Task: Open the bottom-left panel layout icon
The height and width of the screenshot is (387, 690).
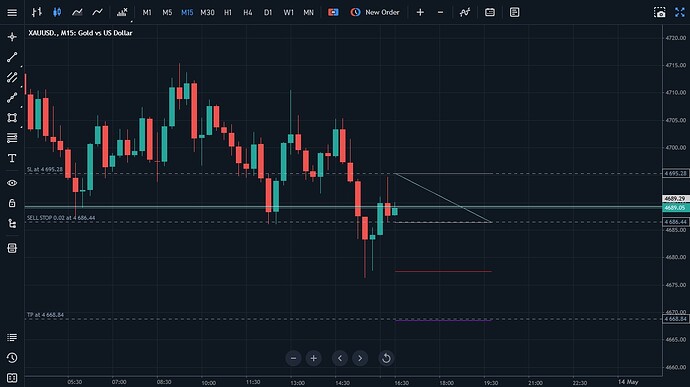Action: pyautogui.click(x=12, y=378)
